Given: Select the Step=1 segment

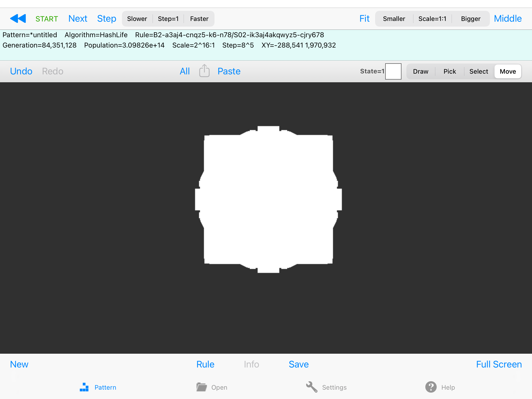Looking at the screenshot, I should [x=168, y=19].
